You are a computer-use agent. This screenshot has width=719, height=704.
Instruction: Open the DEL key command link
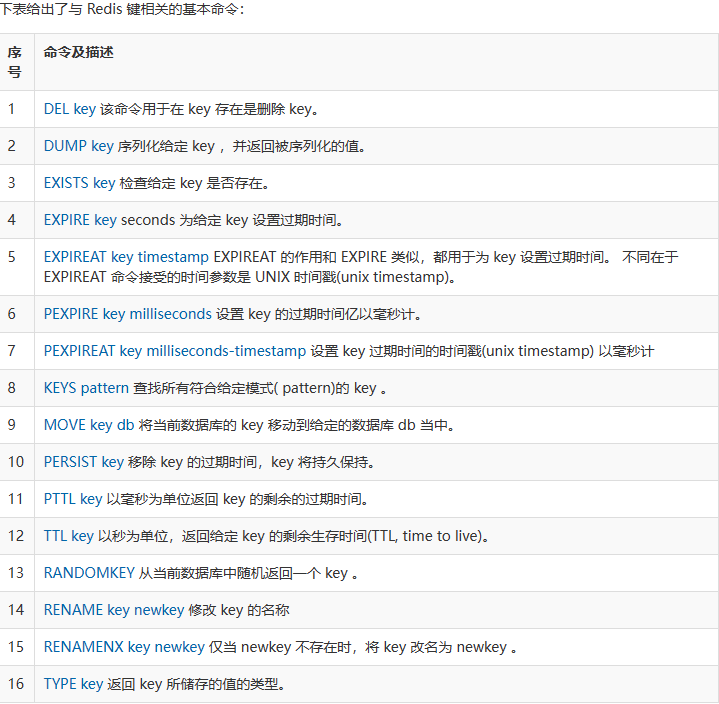coord(70,109)
